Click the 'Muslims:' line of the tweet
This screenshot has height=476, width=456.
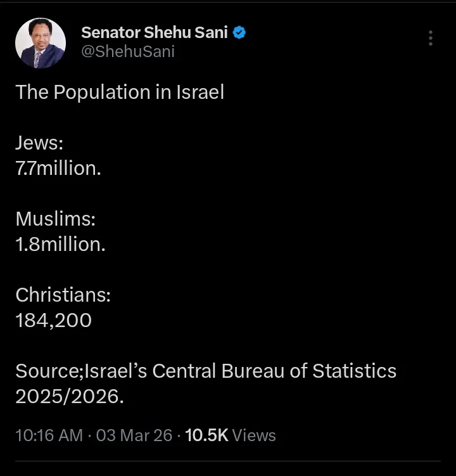55,219
